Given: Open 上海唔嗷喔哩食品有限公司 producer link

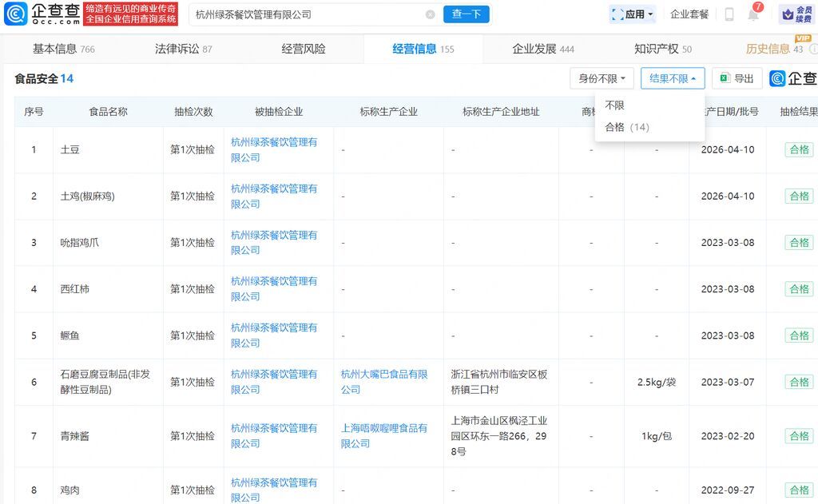Looking at the screenshot, I should [384, 435].
